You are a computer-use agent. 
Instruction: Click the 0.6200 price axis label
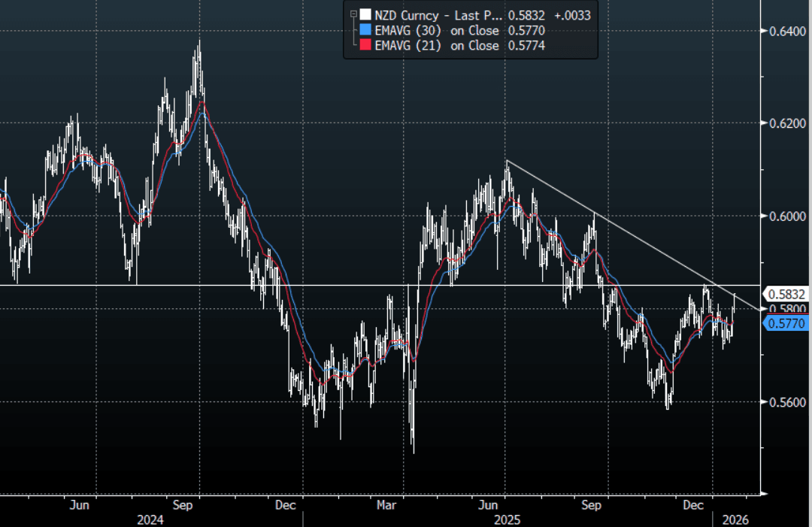[x=785, y=123]
